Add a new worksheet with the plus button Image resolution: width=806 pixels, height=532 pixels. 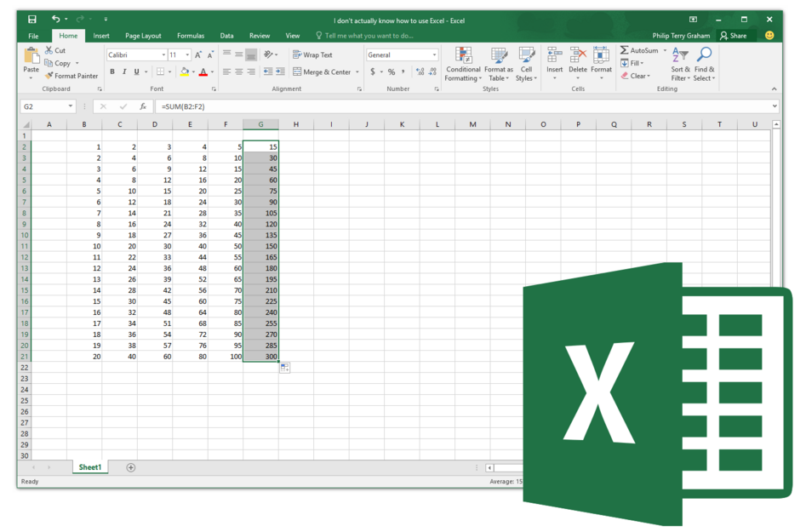[131, 466]
